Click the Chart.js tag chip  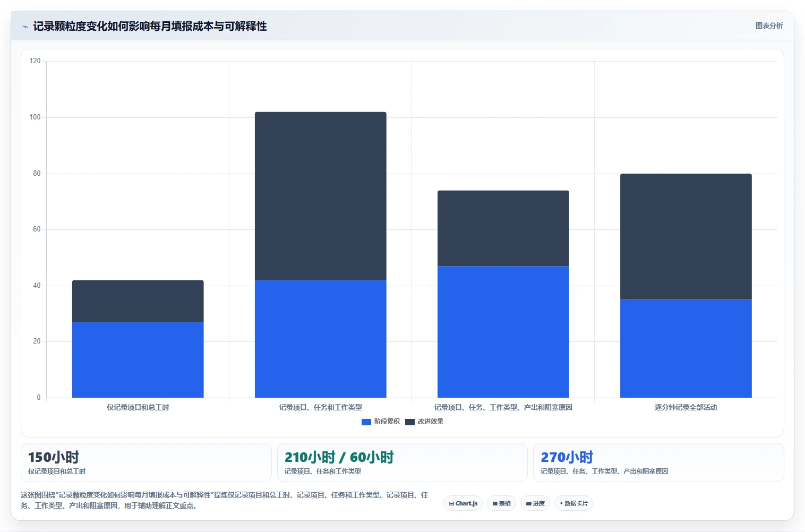point(463,503)
